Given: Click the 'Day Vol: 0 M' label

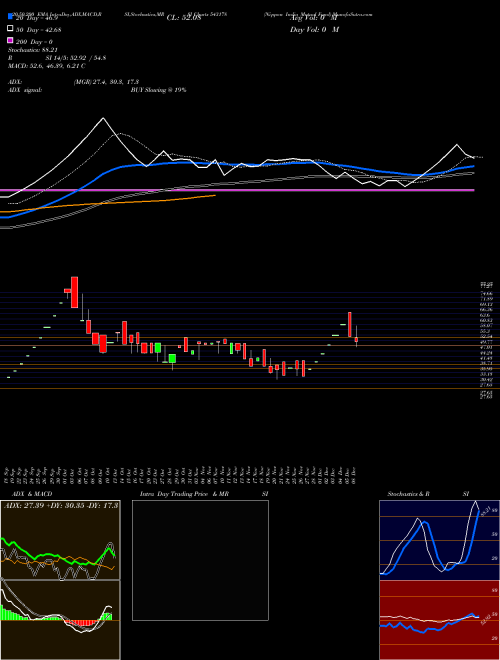Looking at the screenshot, I should pos(314,29).
